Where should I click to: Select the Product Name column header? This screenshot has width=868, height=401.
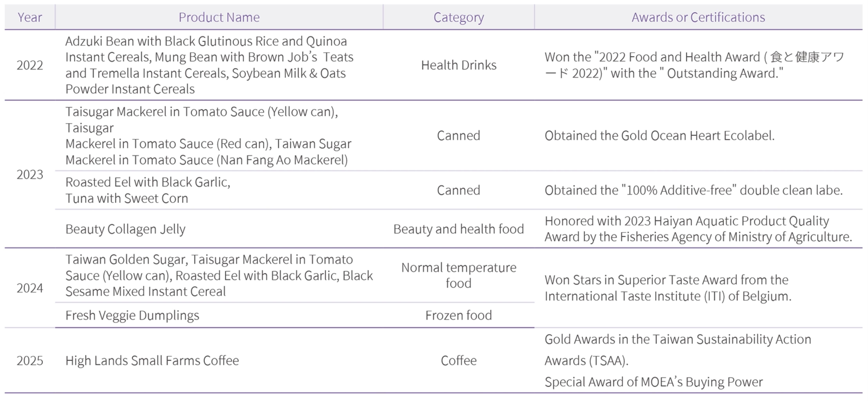(x=219, y=17)
